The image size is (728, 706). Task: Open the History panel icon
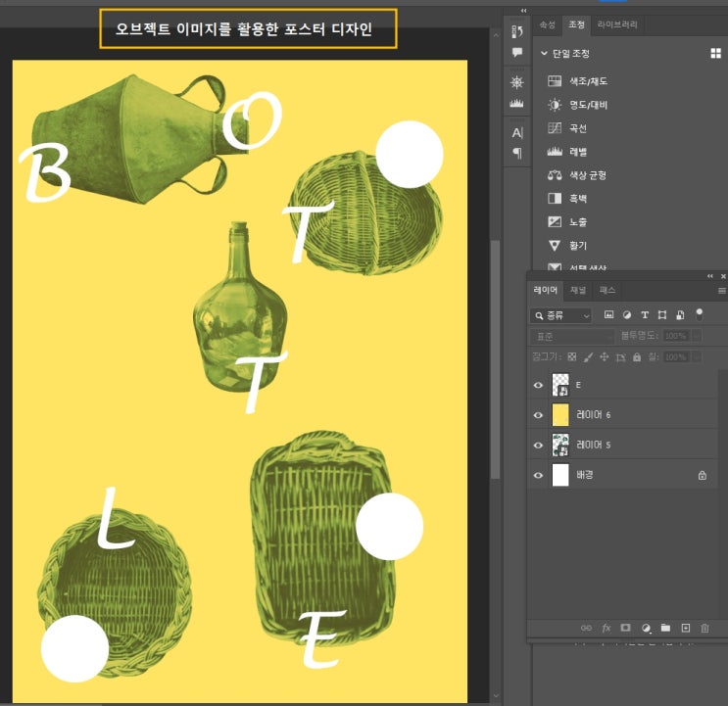pos(516,31)
